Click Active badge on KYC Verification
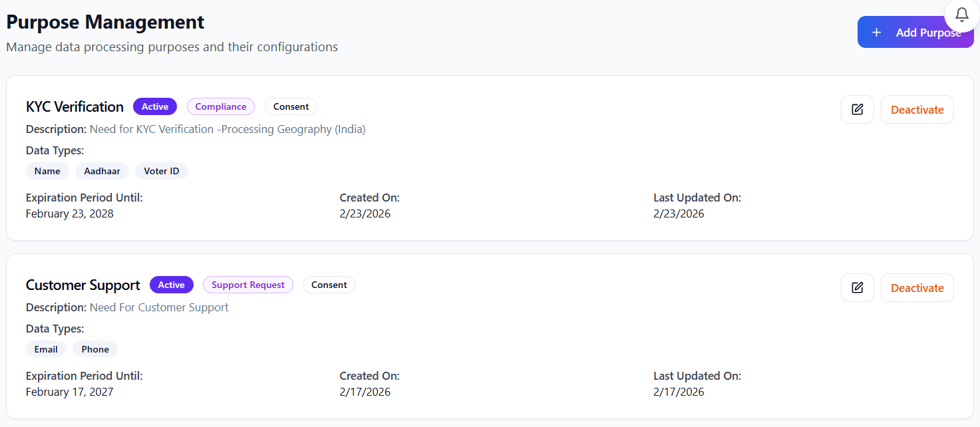The image size is (980, 427). (x=155, y=106)
